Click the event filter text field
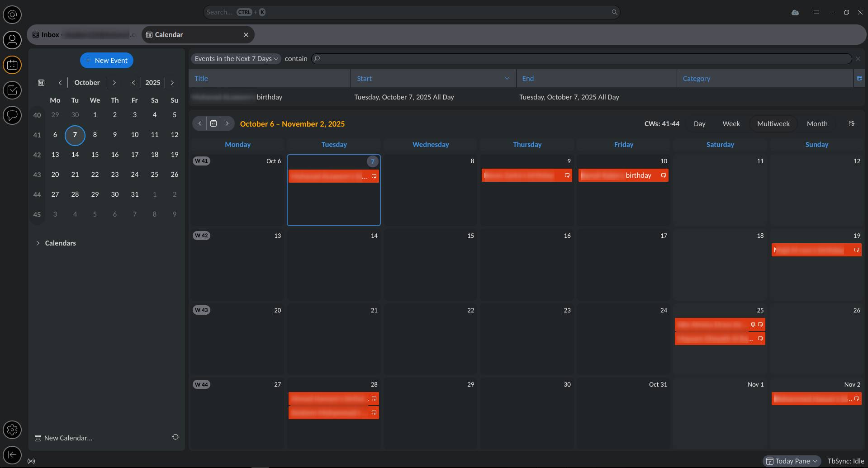The height and width of the screenshot is (468, 868). point(582,59)
